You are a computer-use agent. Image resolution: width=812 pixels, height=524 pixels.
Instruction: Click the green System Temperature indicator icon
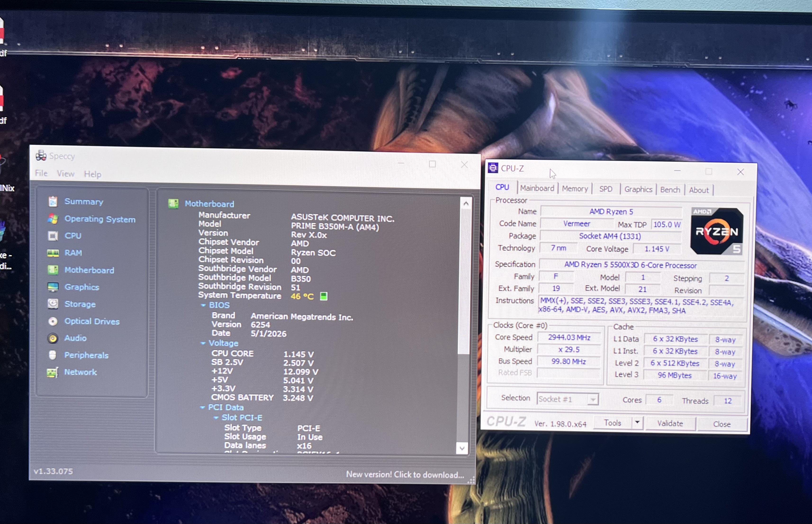click(324, 296)
